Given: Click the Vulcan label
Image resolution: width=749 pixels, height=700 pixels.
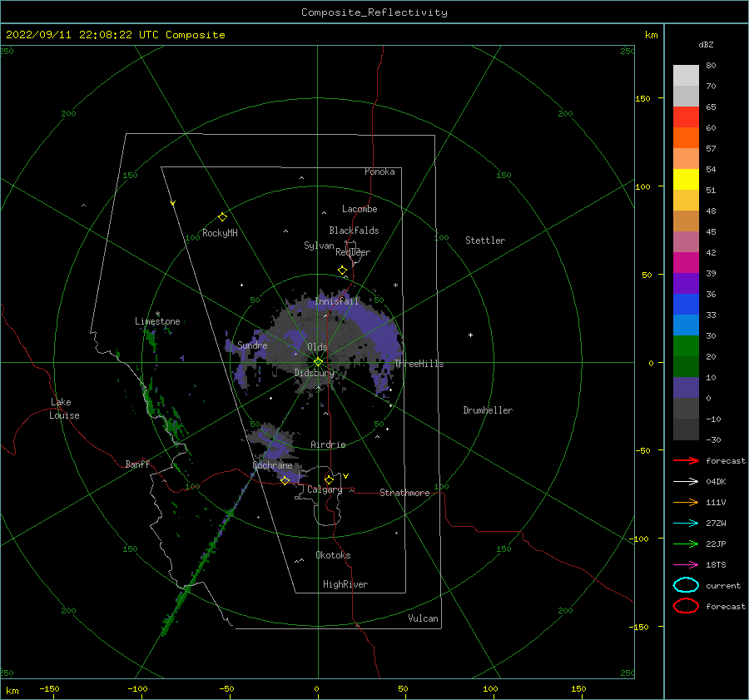Looking at the screenshot, I should click(x=423, y=618).
